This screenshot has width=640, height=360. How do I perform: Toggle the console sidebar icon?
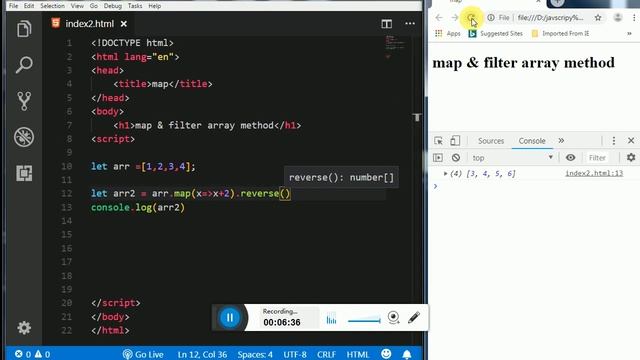pos(438,158)
